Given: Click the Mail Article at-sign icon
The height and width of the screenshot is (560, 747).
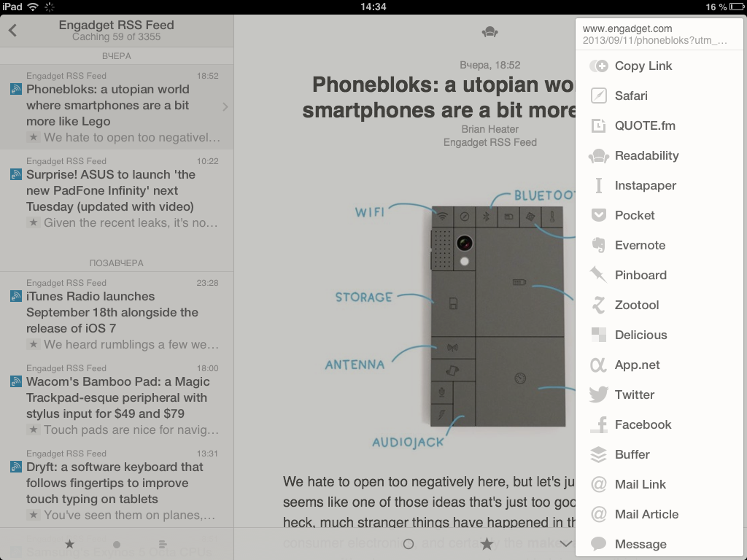Looking at the screenshot, I should tap(598, 514).
